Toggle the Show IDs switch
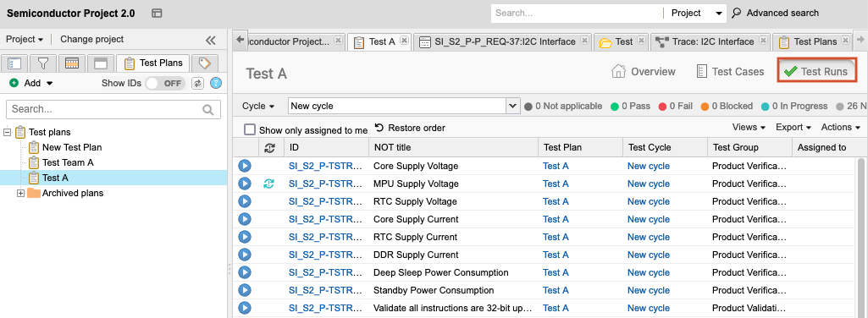The height and width of the screenshot is (318, 868). (164, 84)
